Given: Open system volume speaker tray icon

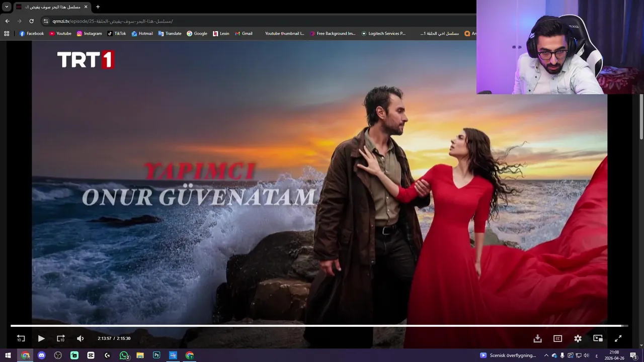Looking at the screenshot, I should [586, 355].
